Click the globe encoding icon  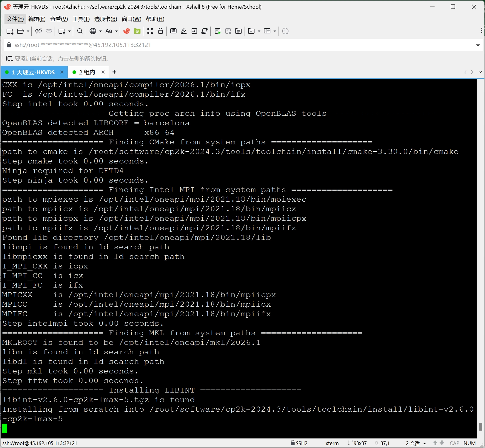click(93, 31)
